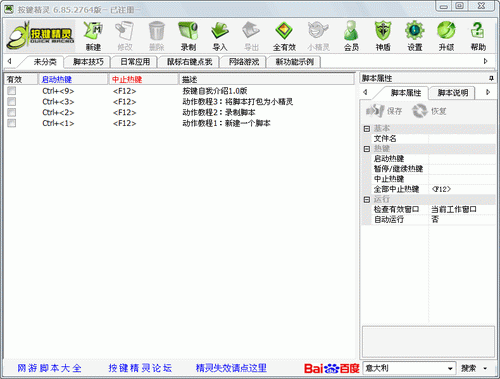Switch to the 网络游戏 tab
The width and height of the screenshot is (500, 379).
click(x=244, y=62)
